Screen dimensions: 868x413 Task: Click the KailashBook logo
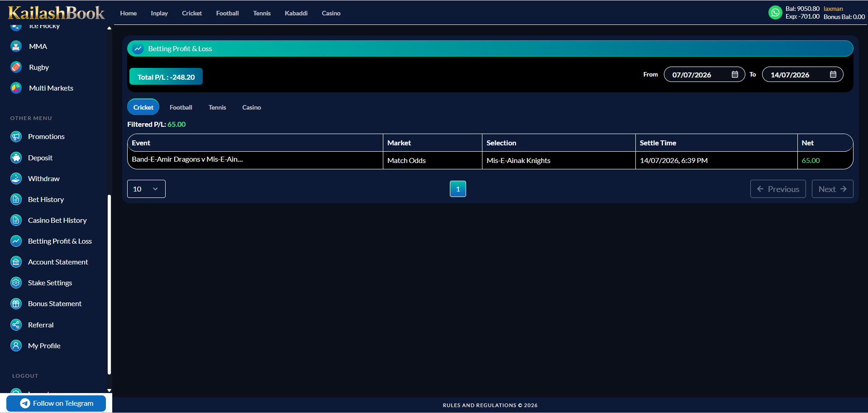(x=56, y=13)
